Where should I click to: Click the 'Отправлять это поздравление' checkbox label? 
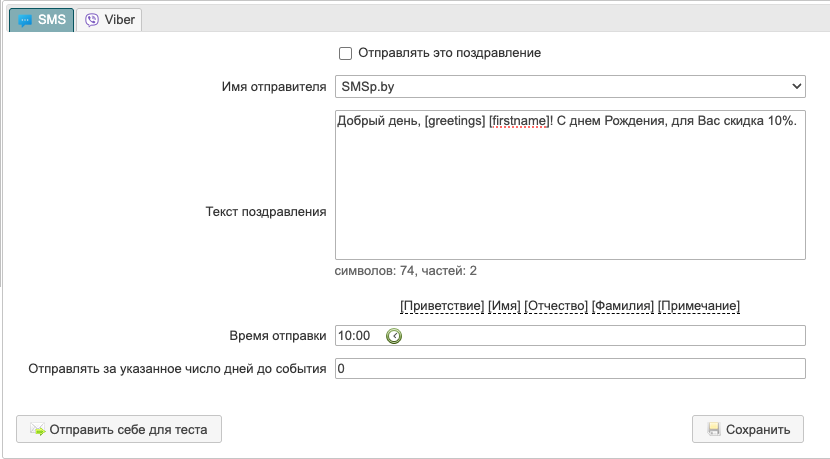449,53
